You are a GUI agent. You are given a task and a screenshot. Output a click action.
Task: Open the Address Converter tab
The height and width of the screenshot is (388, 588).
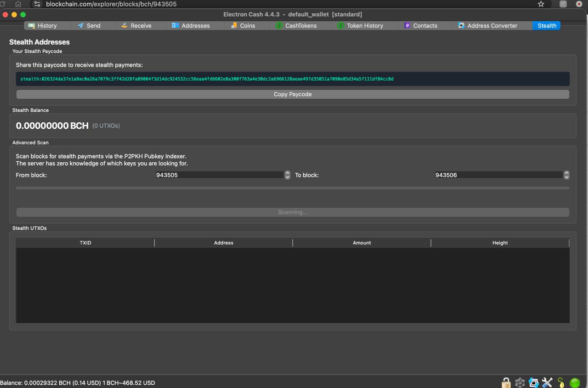click(x=487, y=26)
